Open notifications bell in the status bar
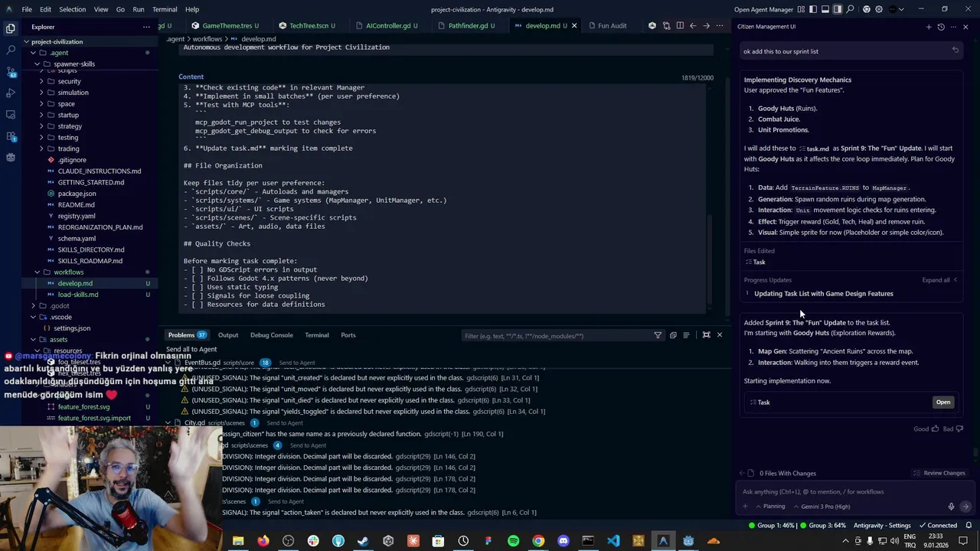980x551 pixels. pos(968,525)
